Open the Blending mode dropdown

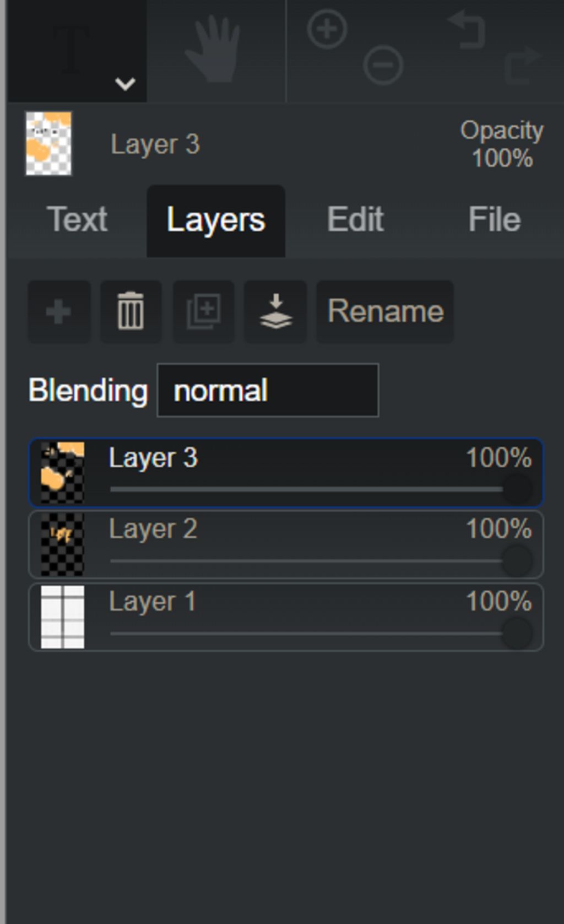pos(268,390)
